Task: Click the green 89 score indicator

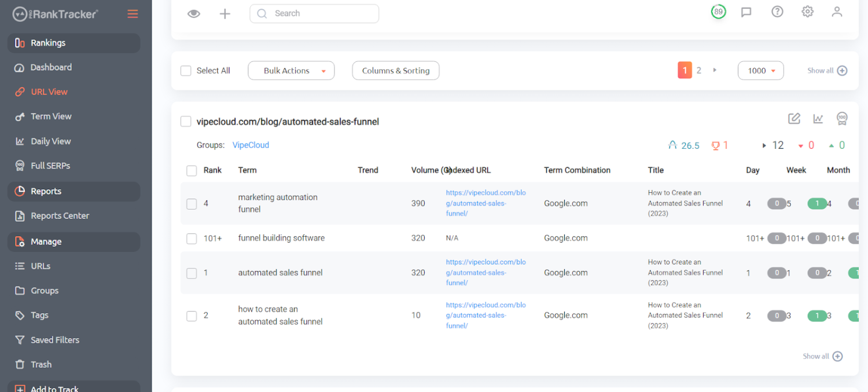Action: 718,11
